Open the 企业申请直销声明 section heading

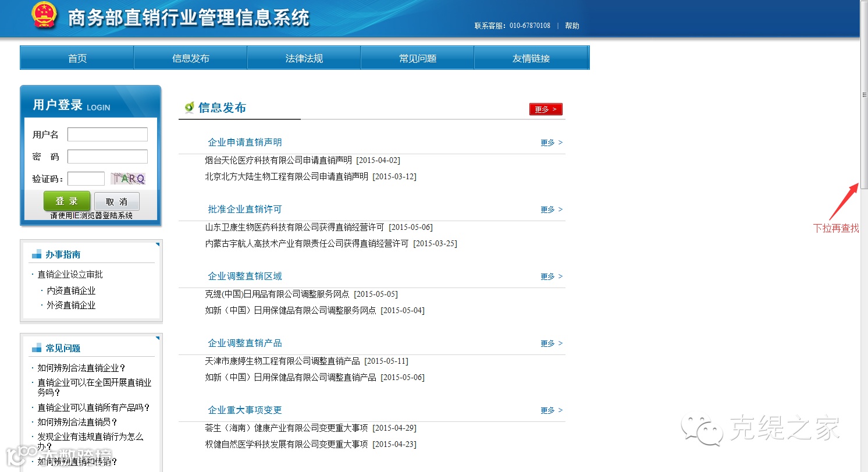coord(245,142)
